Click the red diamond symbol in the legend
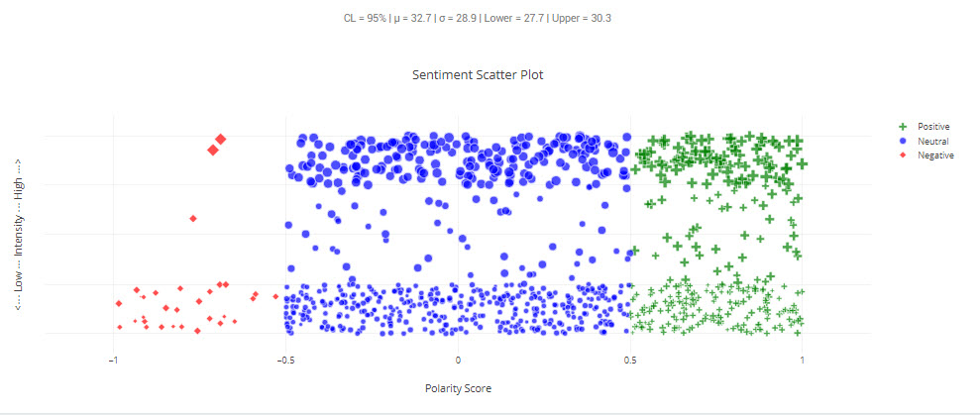Image resolution: width=980 pixels, height=415 pixels. (x=902, y=156)
